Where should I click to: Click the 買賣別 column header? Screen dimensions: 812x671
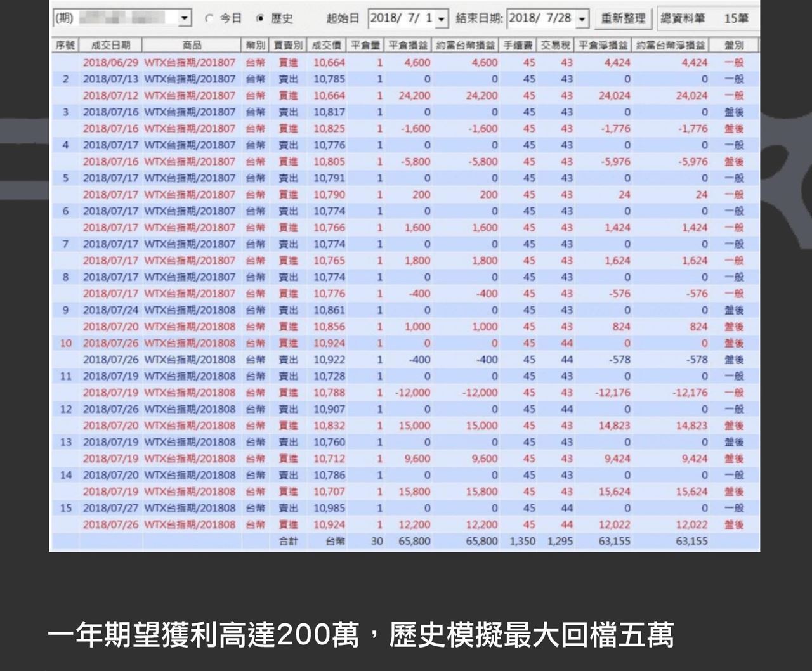pyautogui.click(x=288, y=46)
